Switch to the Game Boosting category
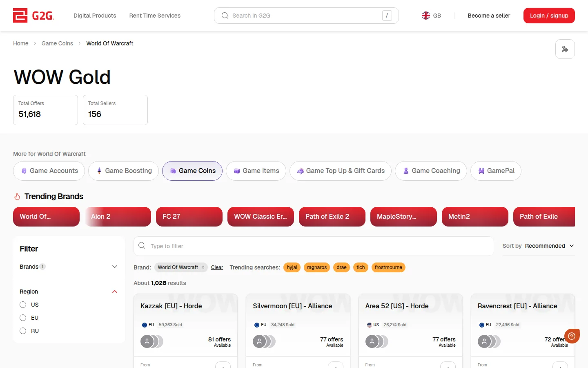 pos(123,171)
